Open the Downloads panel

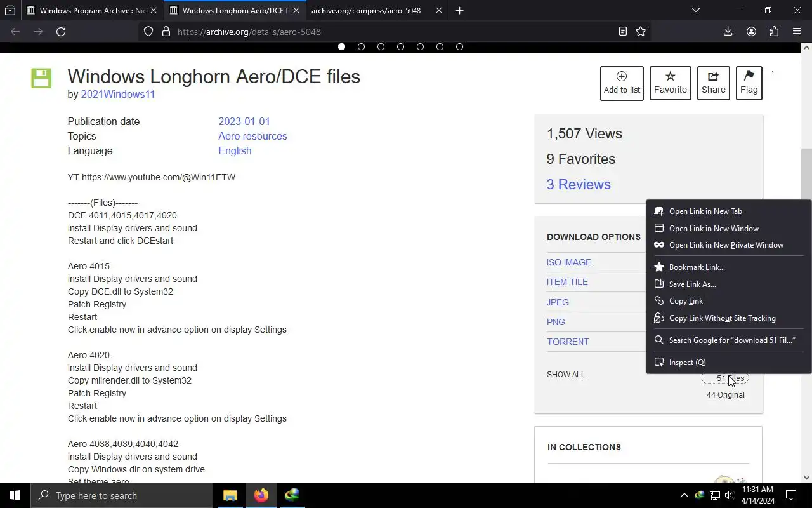click(x=728, y=31)
